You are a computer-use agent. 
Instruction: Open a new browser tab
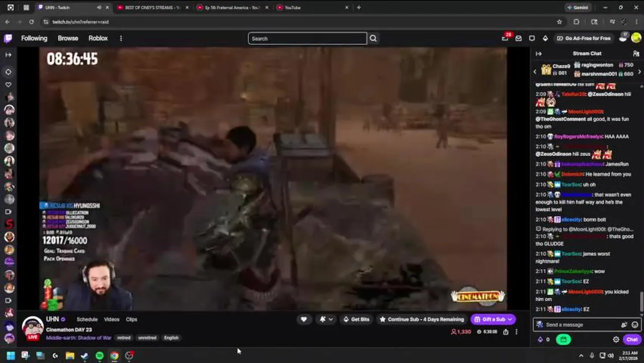359,8
